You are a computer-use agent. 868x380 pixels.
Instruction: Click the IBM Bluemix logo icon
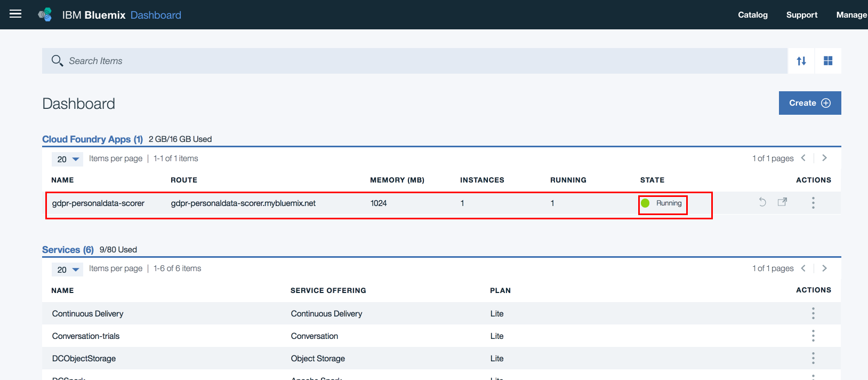45,14
